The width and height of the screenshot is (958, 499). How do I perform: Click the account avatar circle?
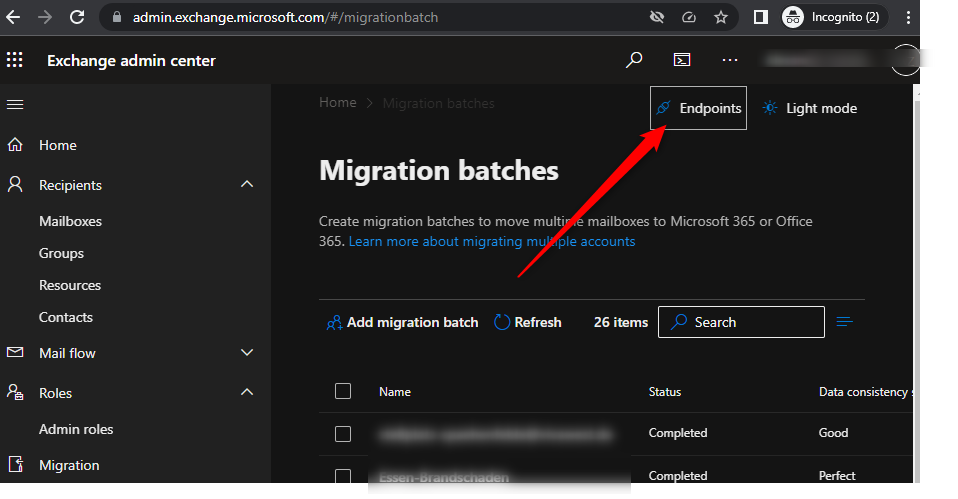click(x=905, y=60)
